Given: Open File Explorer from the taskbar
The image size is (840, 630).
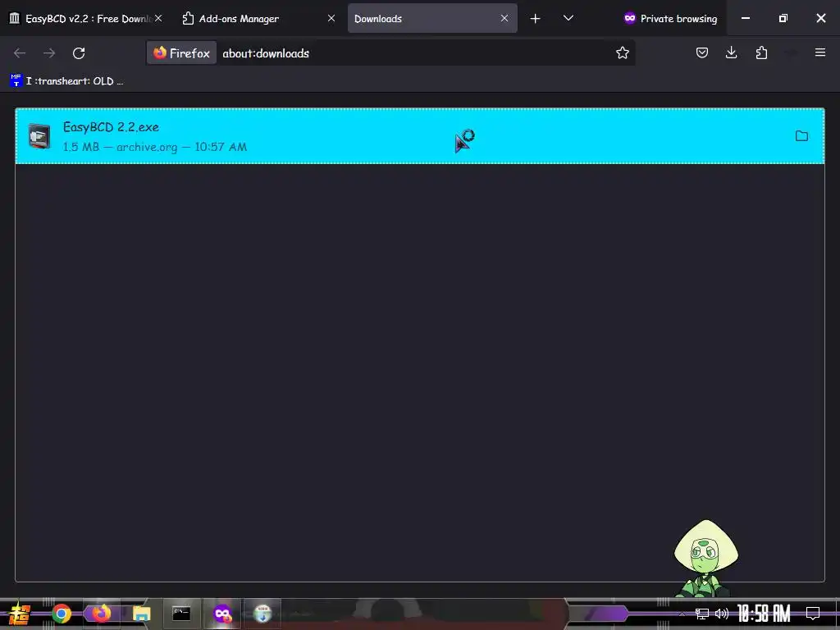Looking at the screenshot, I should coord(141,614).
